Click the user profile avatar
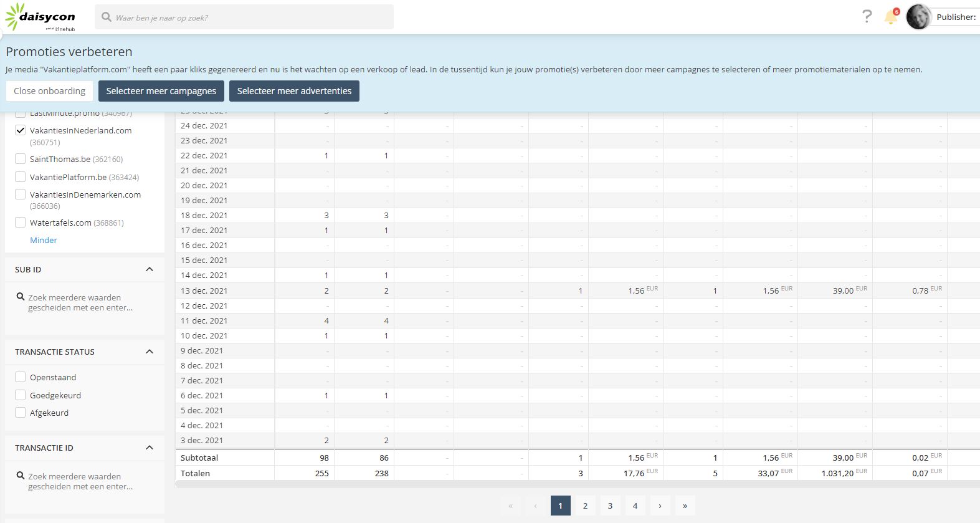The height and width of the screenshot is (523, 980). (x=918, y=17)
